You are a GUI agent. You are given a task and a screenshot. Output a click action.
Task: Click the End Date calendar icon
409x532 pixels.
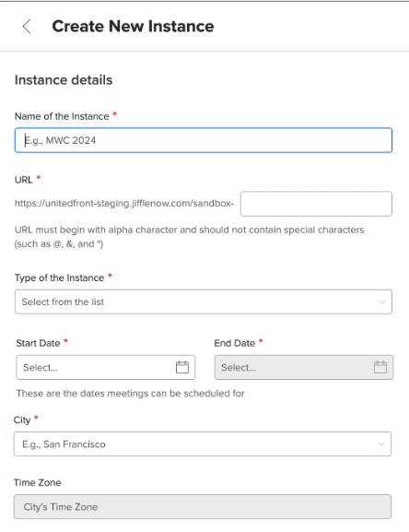[x=380, y=367]
